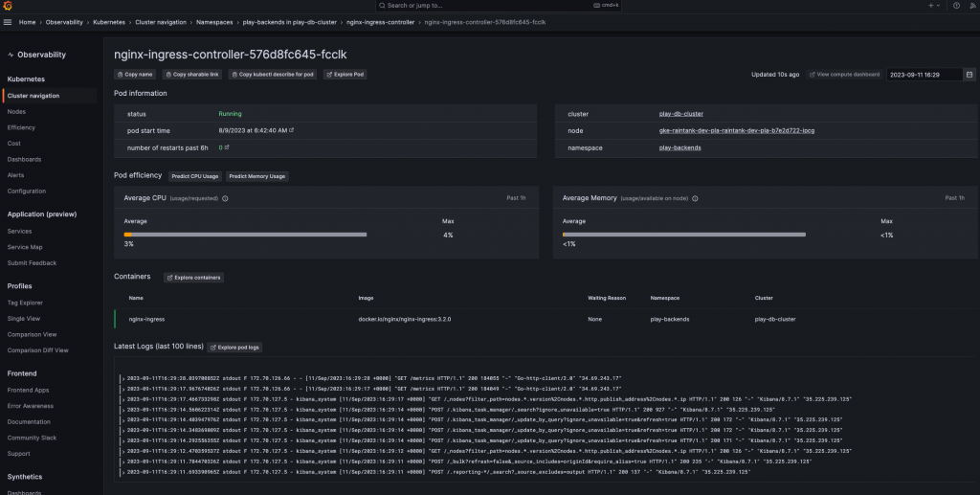Viewport: 980px width, 495px height.
Task: Click docker.io/nginx/nginx-ingress:3.2.0 image text
Action: [x=405, y=319]
